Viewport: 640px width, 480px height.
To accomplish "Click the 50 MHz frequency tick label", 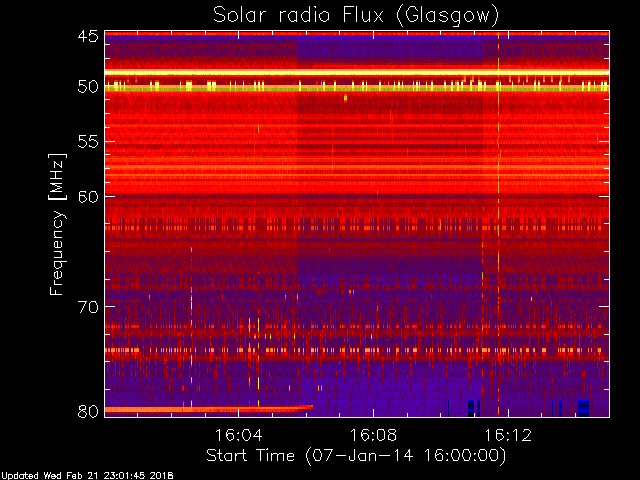I will [x=88, y=86].
